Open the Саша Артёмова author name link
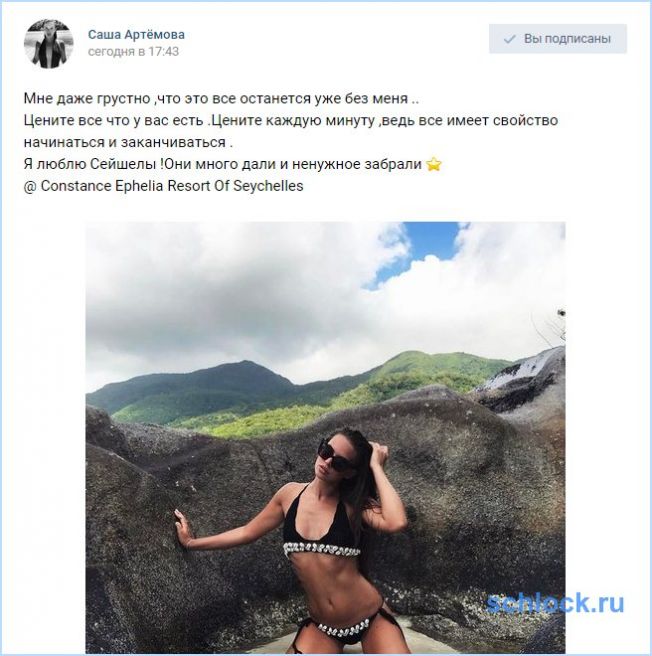Viewport: 652px width, 656px height. tap(136, 34)
